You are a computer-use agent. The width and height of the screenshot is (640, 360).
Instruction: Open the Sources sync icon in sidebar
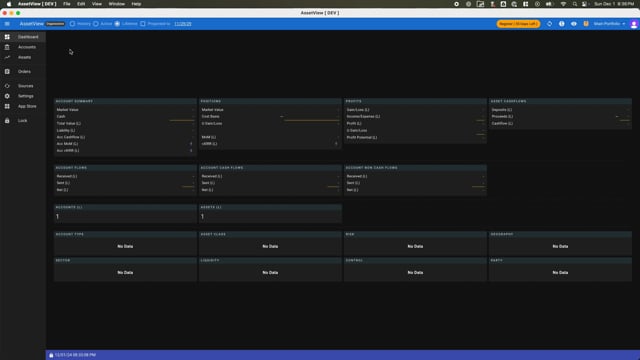7,86
